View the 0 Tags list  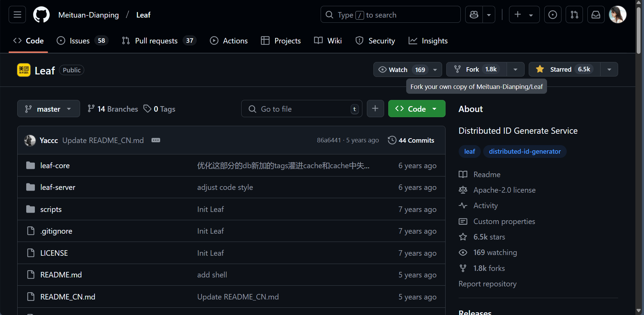(159, 109)
